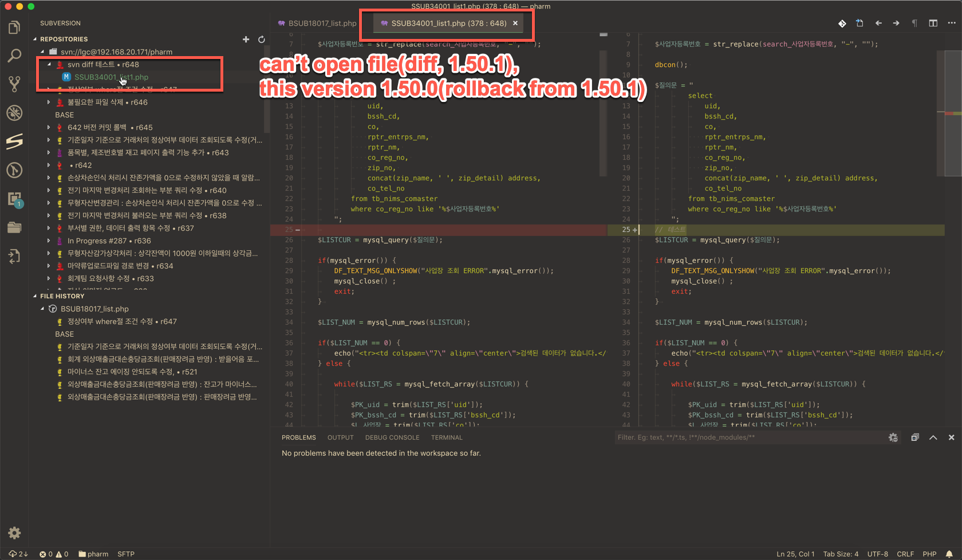Open errors and warnings count in status bar
962x560 pixels.
pos(54,554)
